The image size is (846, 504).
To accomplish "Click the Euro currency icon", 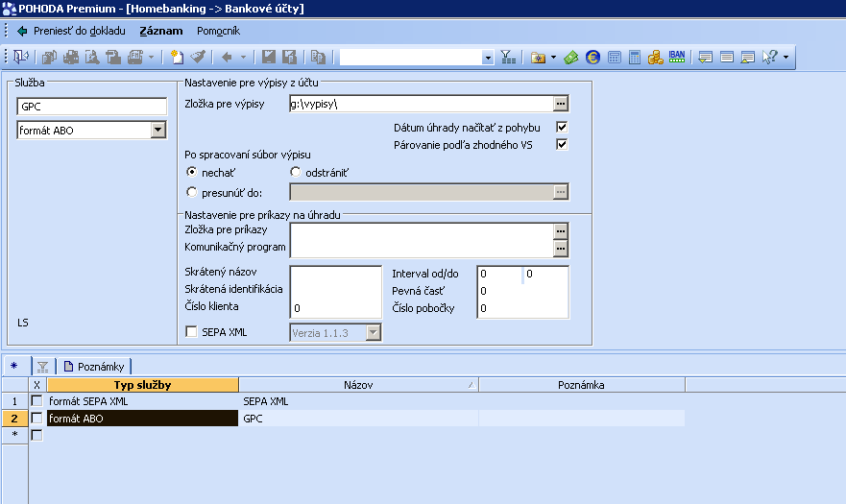I will click(592, 58).
